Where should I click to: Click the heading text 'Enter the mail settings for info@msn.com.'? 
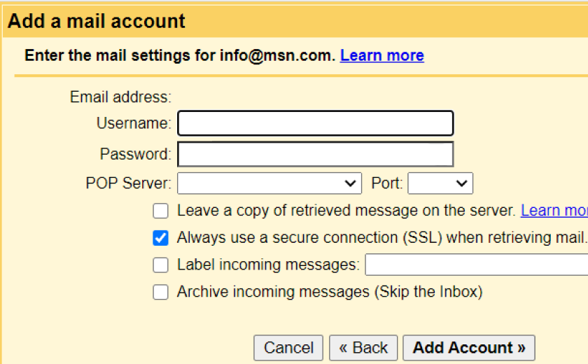tap(180, 55)
